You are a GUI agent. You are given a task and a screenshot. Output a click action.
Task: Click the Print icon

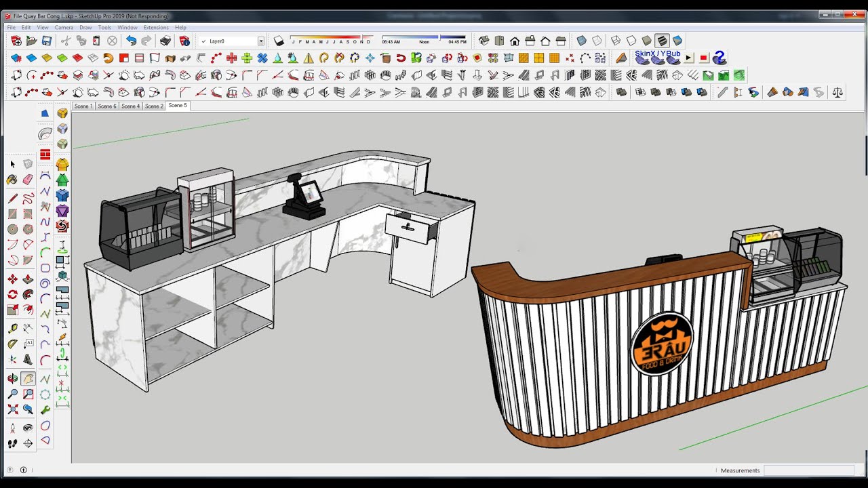pos(165,41)
